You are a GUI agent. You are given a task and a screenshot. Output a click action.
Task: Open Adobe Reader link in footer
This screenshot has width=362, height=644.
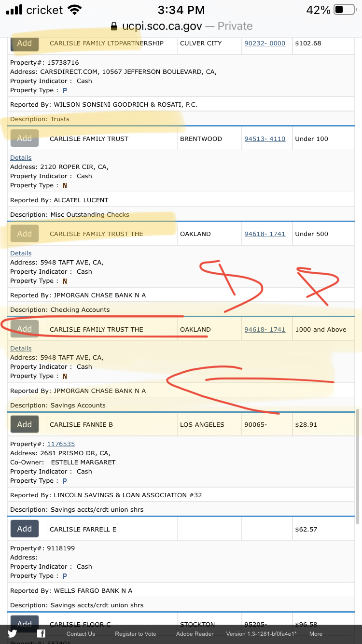point(195,634)
